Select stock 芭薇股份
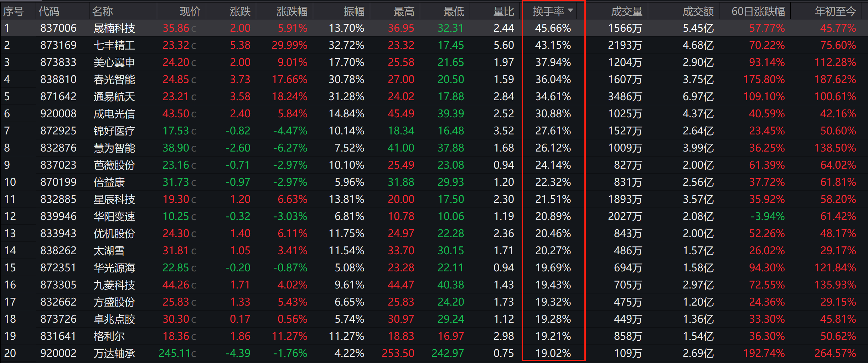Viewport: 868px width, 363px height. (x=114, y=165)
